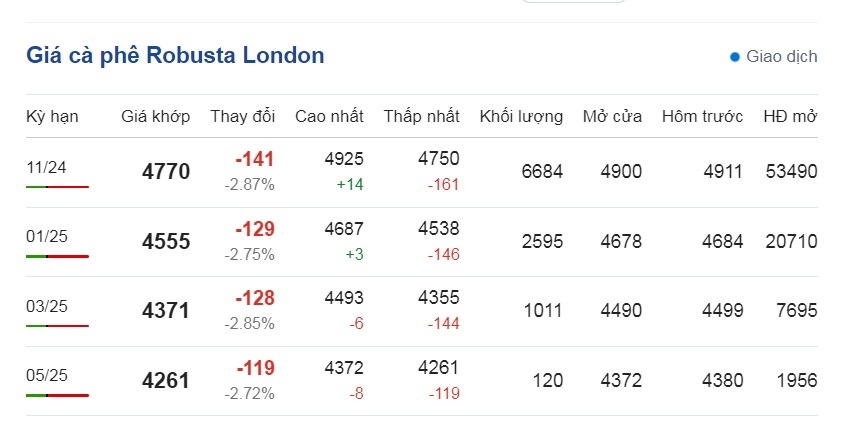Select the 03/25 contract term
The height and width of the screenshot is (429, 844).
(47, 306)
